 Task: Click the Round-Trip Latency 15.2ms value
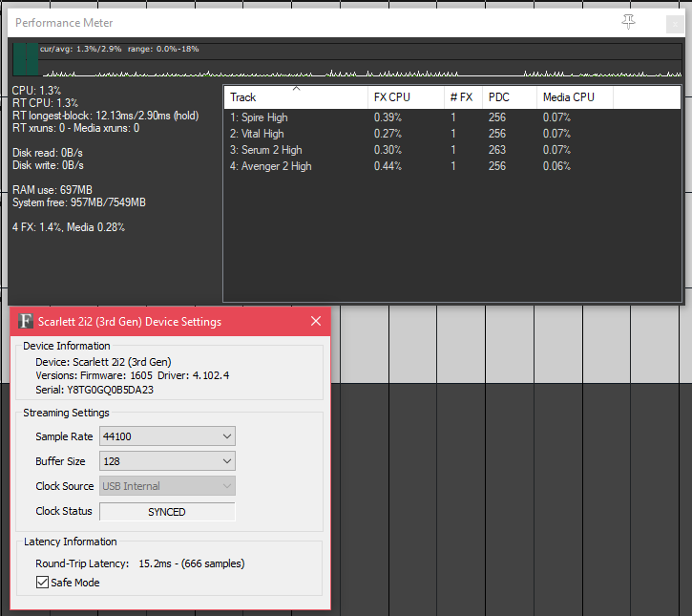[192, 563]
